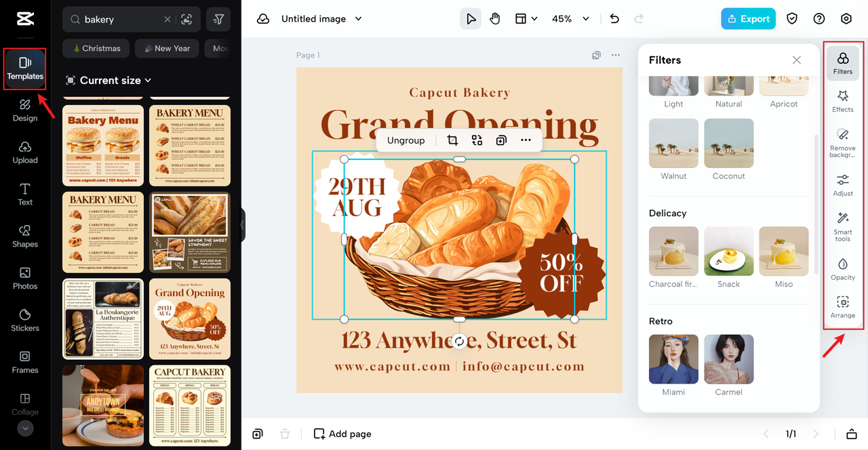The width and height of the screenshot is (868, 450).
Task: Select the hand pan tool
Action: tap(495, 19)
